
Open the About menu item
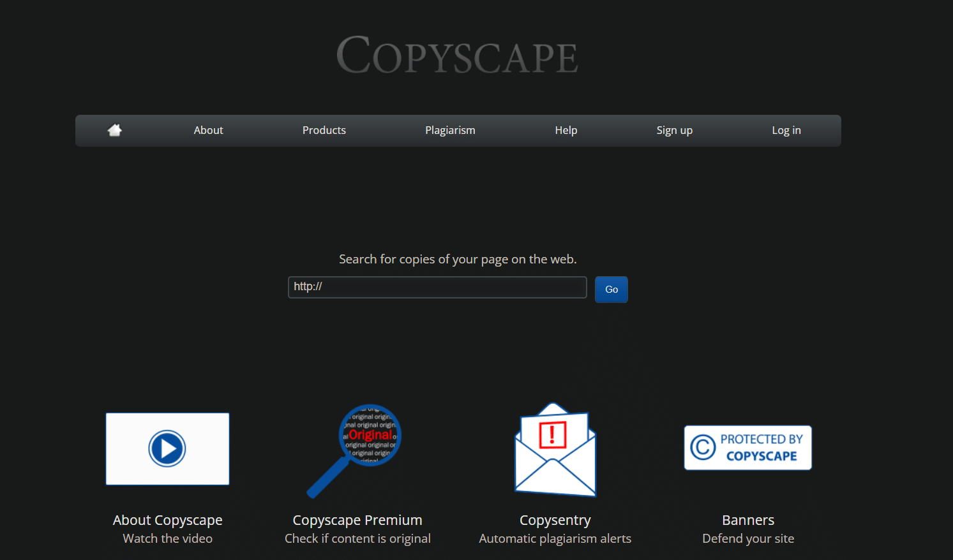(x=209, y=130)
